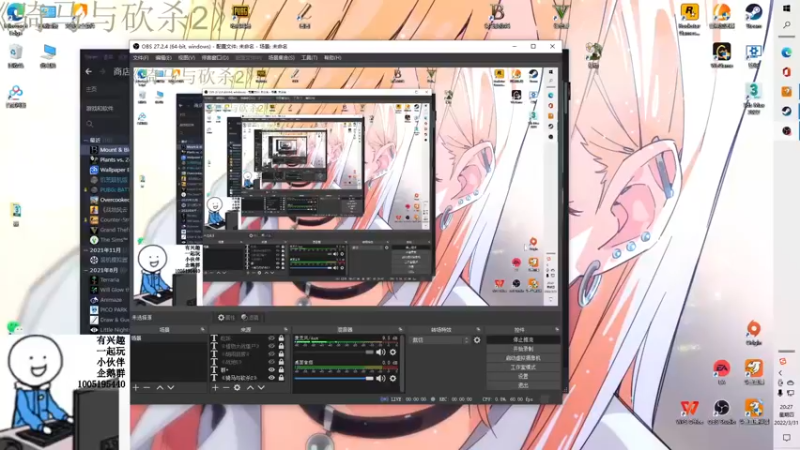Go back in Steam window

pyautogui.click(x=89, y=71)
